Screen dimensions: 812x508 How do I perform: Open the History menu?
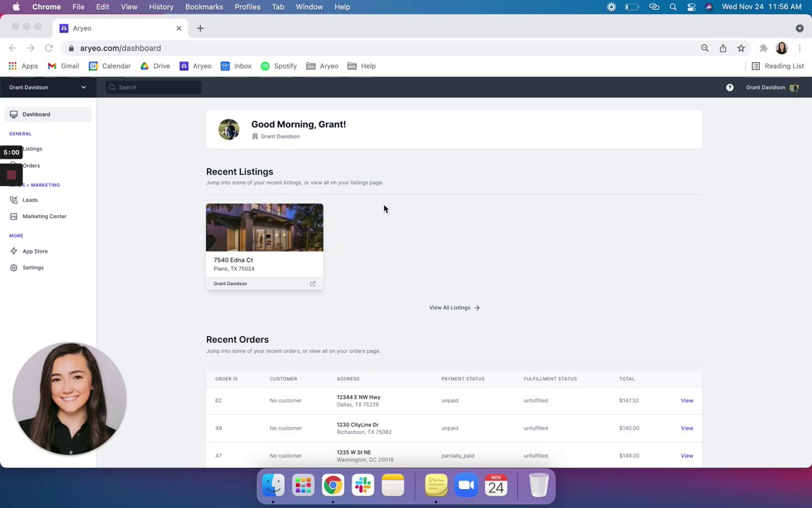point(161,7)
